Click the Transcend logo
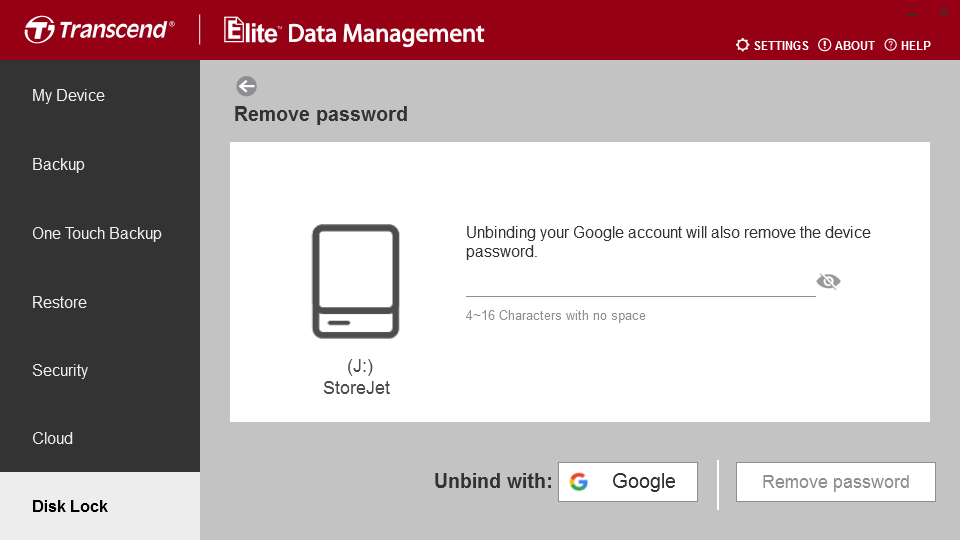960x540 pixels. tap(99, 29)
